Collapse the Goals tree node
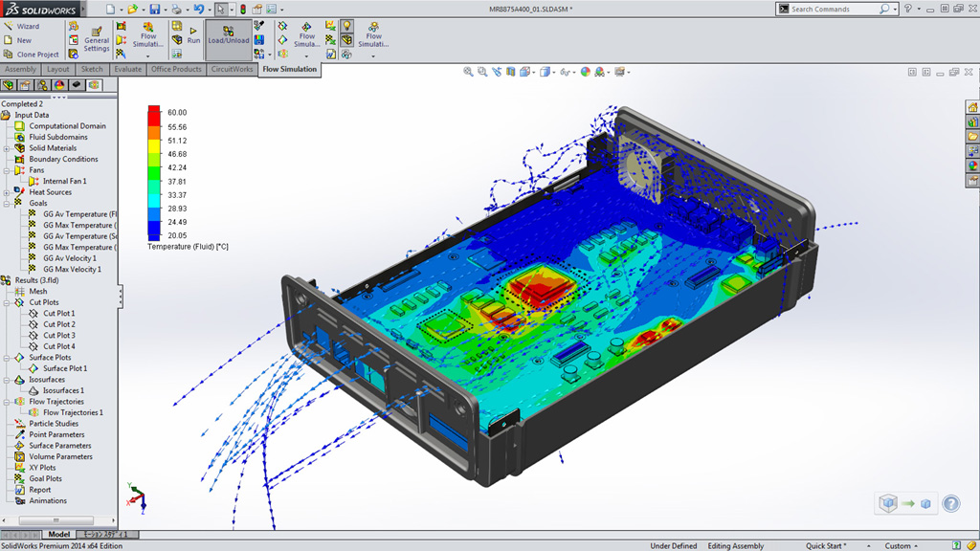This screenshot has height=551, width=980. pos(7,204)
